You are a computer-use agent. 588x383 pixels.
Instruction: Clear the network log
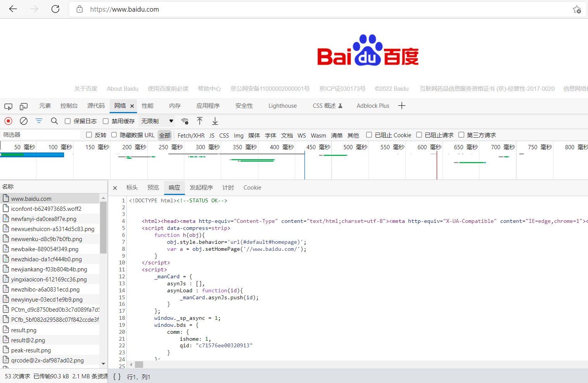pyautogui.click(x=24, y=121)
